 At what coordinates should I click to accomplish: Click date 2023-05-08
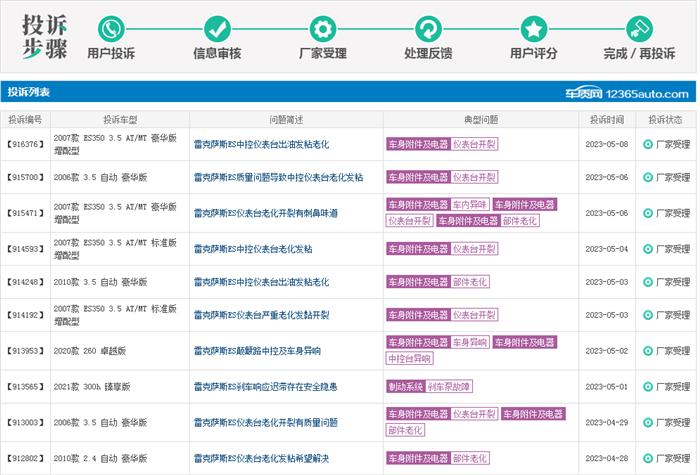(x=607, y=144)
